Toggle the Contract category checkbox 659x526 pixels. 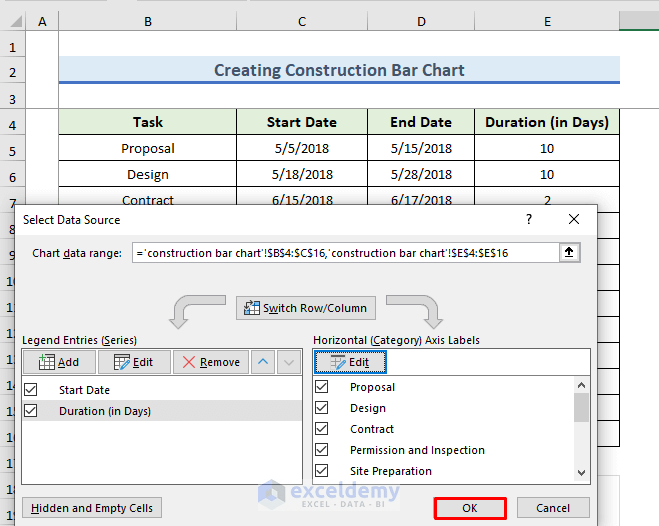[322, 429]
